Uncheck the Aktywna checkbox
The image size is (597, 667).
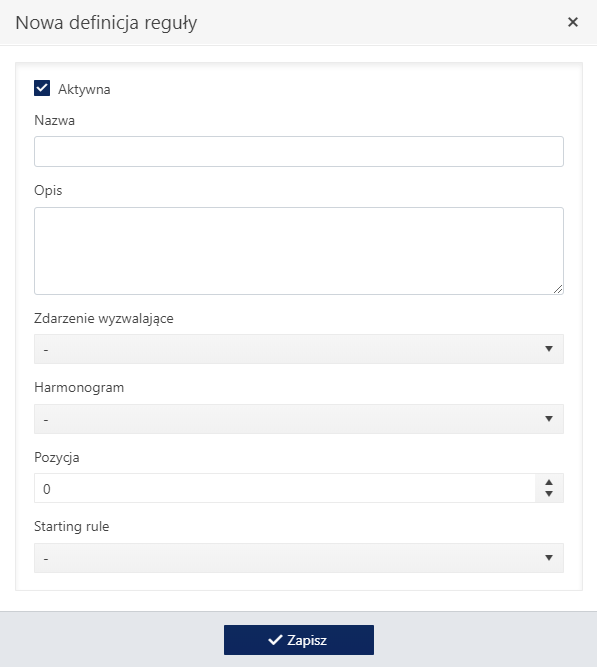(42, 88)
